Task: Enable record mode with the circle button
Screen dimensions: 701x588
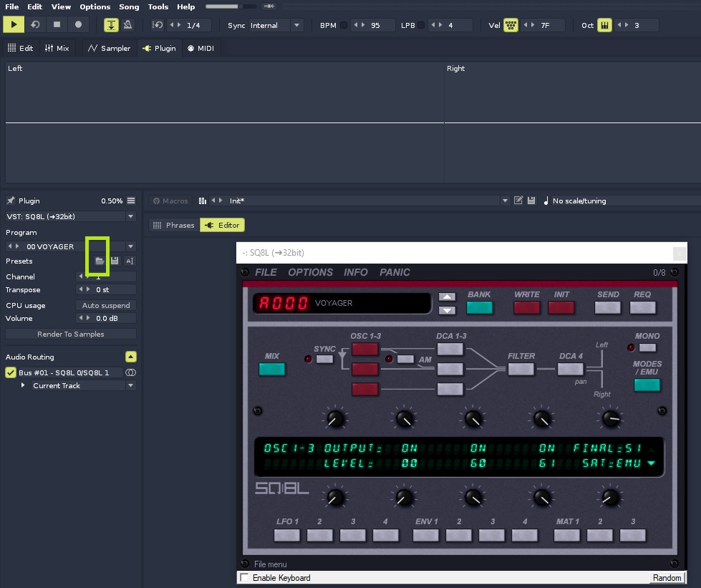Action: pos(78,24)
